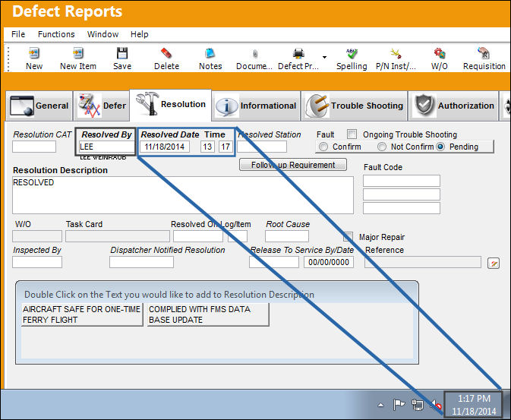
Task: Click the Resolution CAT input field
Action: (x=34, y=147)
